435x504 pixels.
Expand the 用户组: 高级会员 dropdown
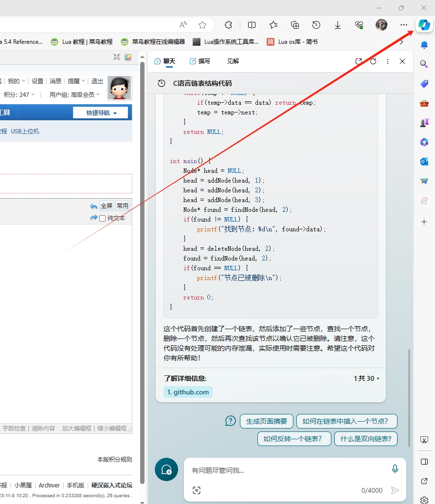[x=74, y=94]
